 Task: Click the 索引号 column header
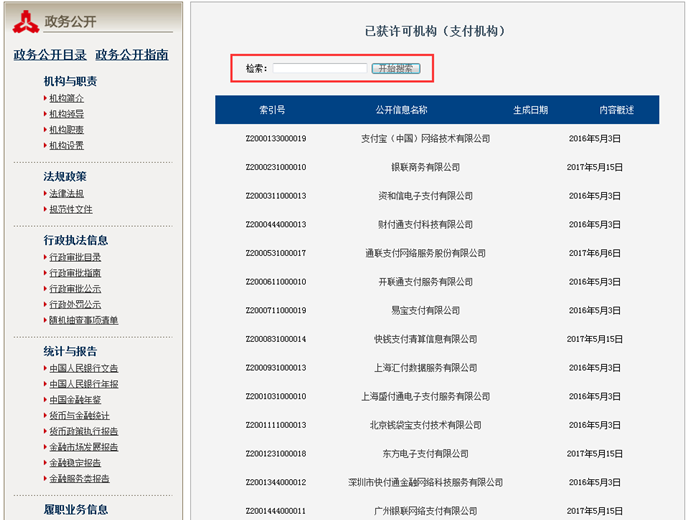coord(272,110)
